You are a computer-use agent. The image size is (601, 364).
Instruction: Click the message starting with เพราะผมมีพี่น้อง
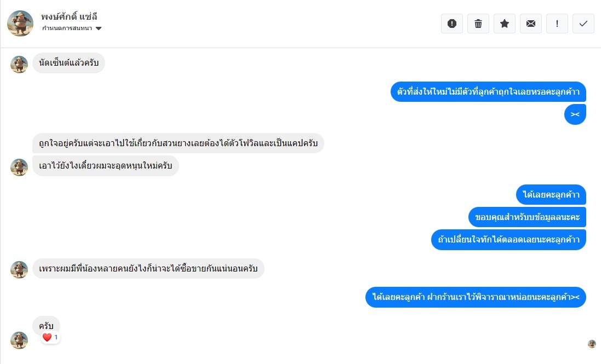tap(148, 269)
